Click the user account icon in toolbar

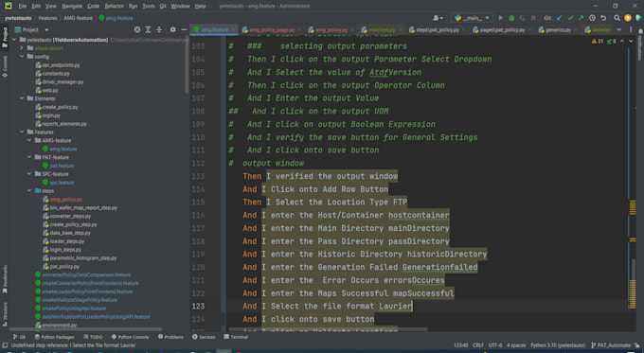(438, 18)
